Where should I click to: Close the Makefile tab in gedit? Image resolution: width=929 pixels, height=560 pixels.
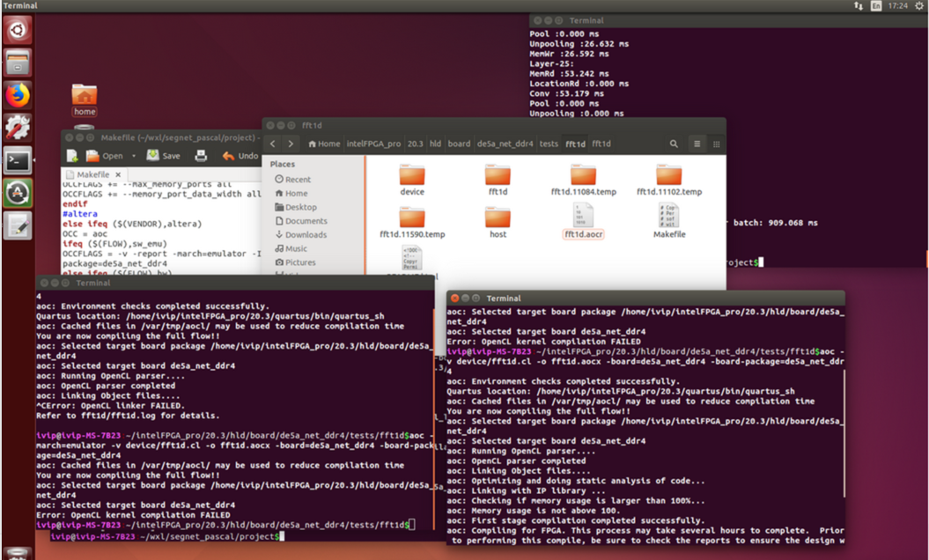(118, 175)
